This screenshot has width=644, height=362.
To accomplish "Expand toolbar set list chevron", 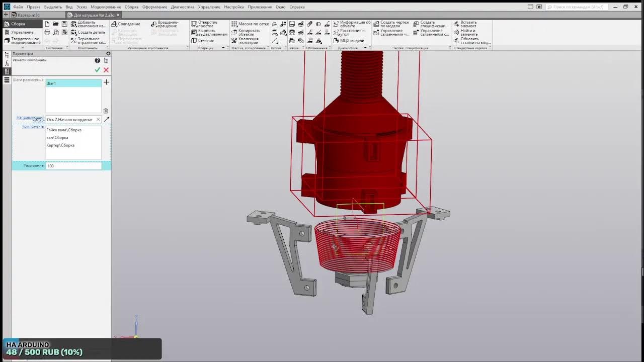I will coord(22,48).
